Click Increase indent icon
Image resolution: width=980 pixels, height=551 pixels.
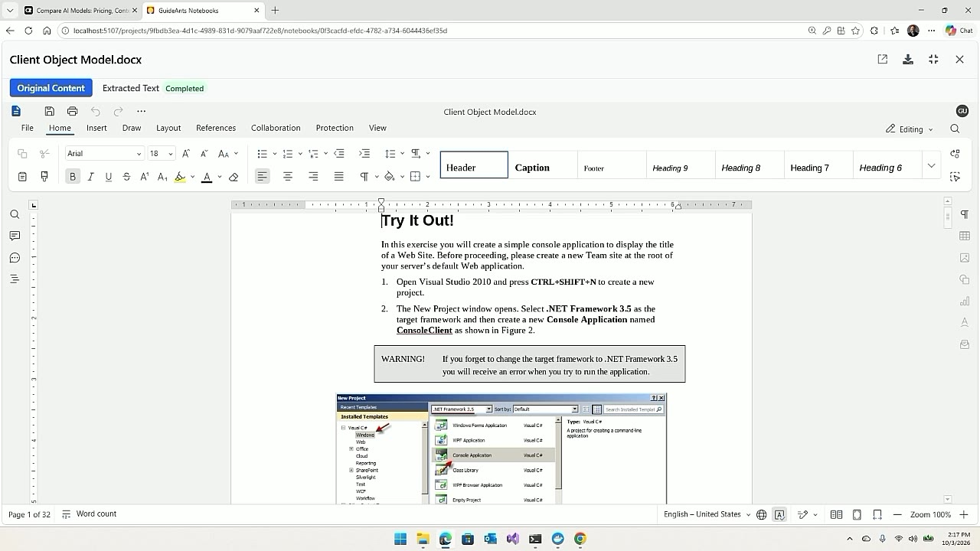364,154
